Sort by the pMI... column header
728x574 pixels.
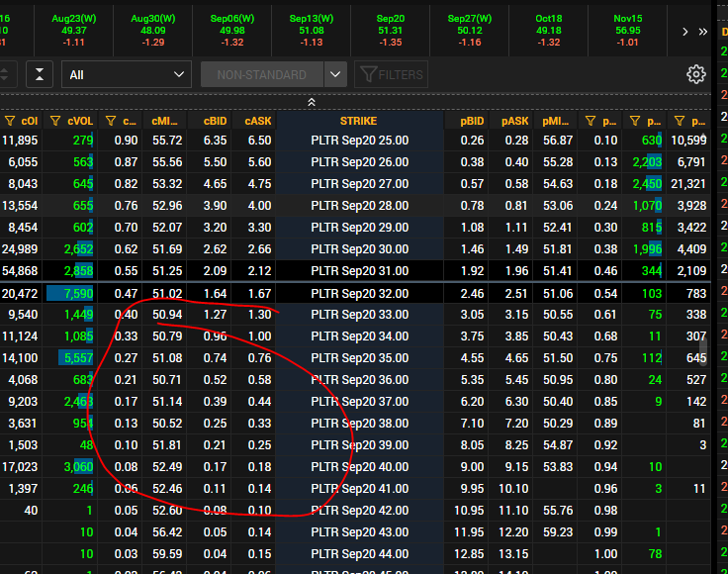555,121
